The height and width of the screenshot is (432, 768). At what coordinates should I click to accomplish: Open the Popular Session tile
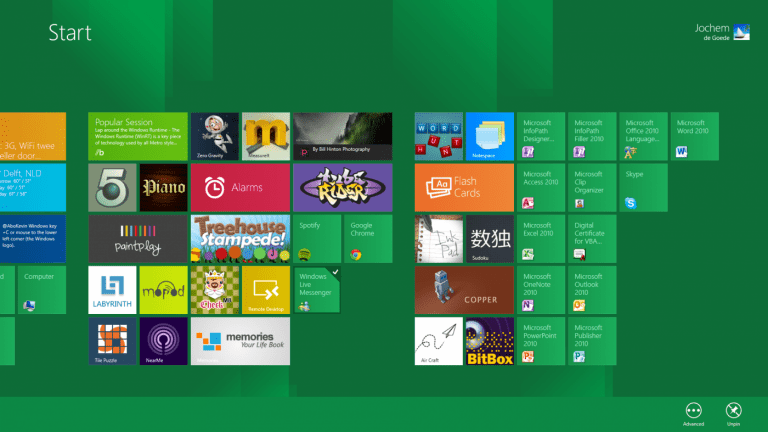pos(138,136)
